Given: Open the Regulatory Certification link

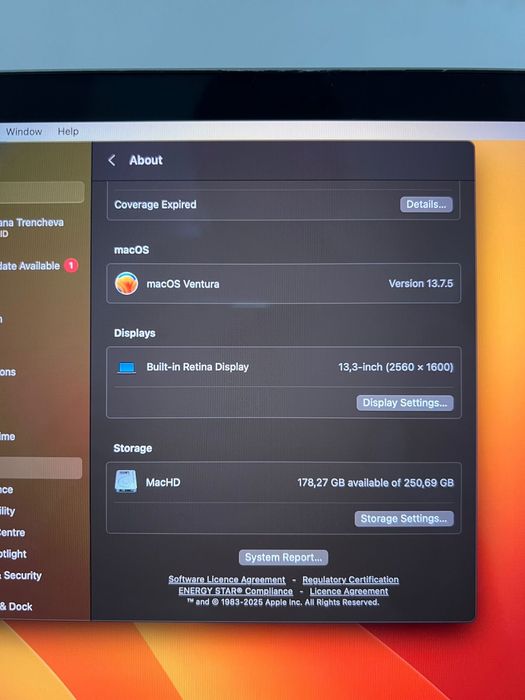Looking at the screenshot, I should 350,579.
